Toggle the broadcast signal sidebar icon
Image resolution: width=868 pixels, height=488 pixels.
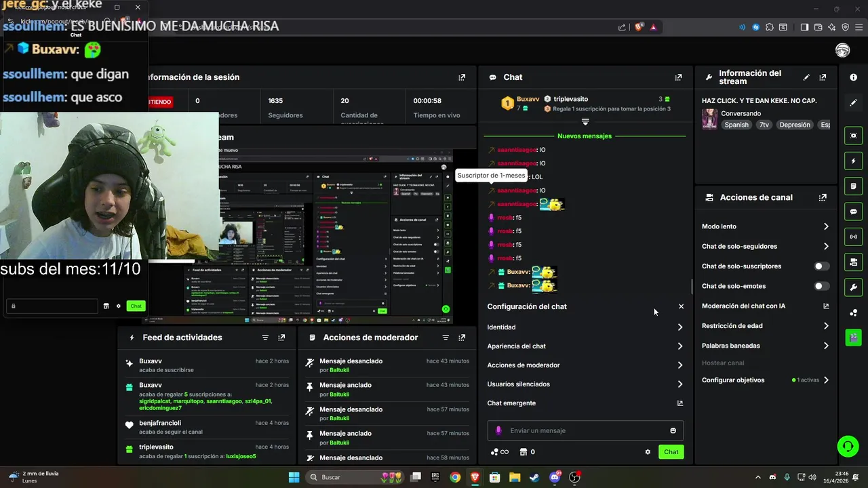tap(853, 237)
